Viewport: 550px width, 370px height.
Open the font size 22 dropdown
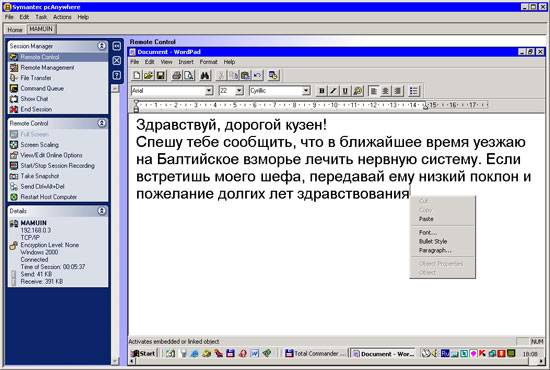(x=239, y=91)
